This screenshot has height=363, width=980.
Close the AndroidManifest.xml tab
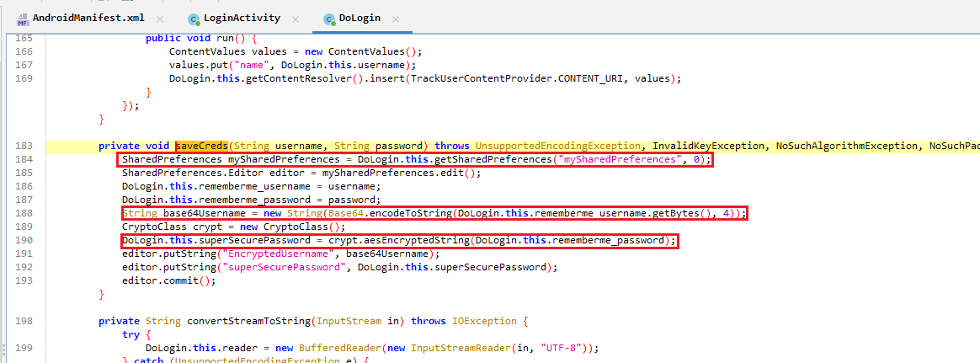point(161,19)
